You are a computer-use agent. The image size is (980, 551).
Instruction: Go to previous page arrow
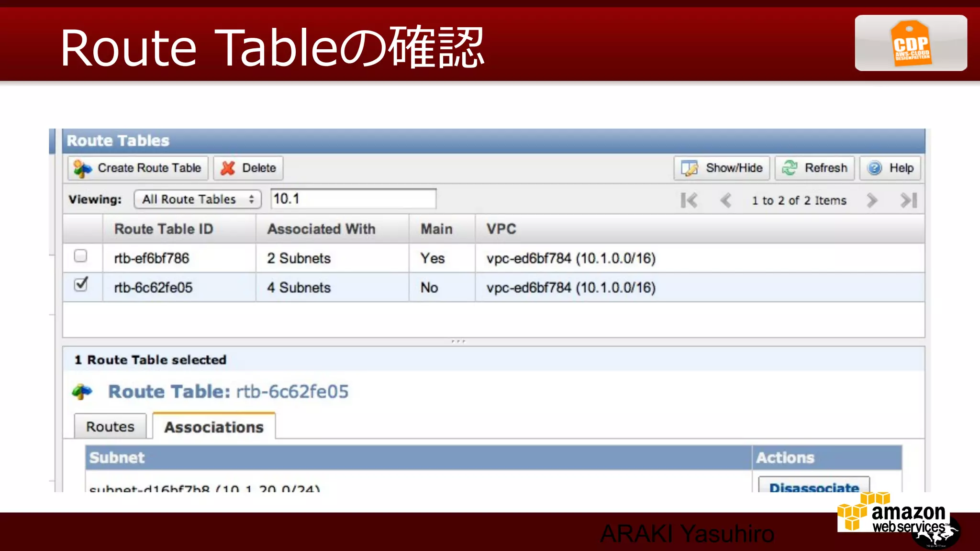tap(726, 200)
